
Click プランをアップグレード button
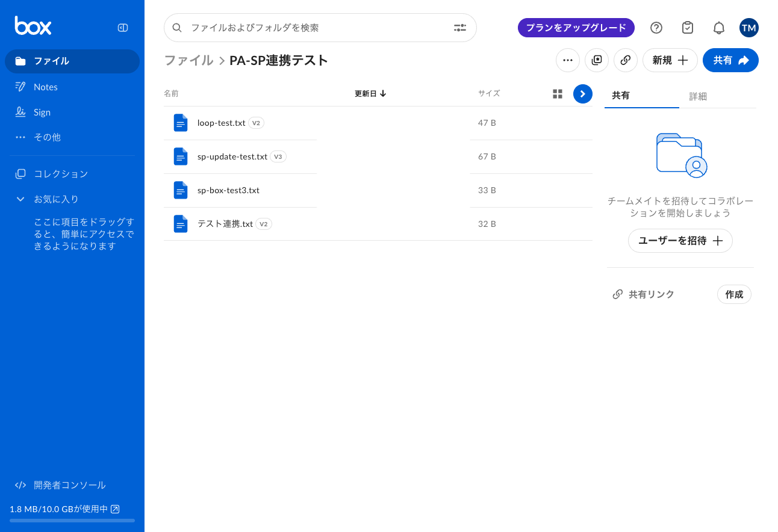click(576, 28)
